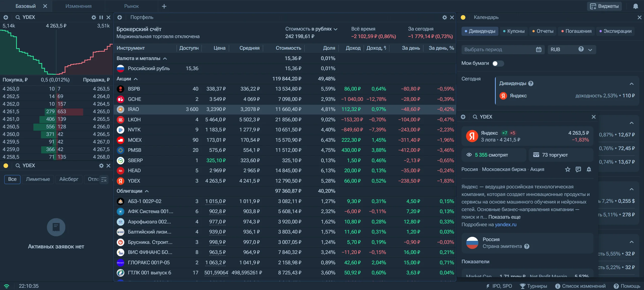Click the SBERP logo in portfolio
Screen dimensions: 644x290
click(x=121, y=161)
